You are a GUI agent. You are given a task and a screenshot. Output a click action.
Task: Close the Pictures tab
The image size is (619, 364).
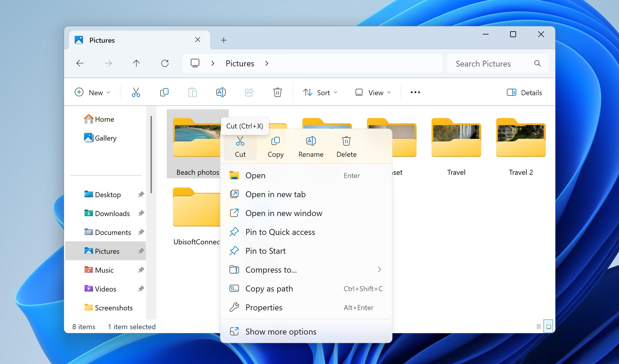click(x=198, y=39)
